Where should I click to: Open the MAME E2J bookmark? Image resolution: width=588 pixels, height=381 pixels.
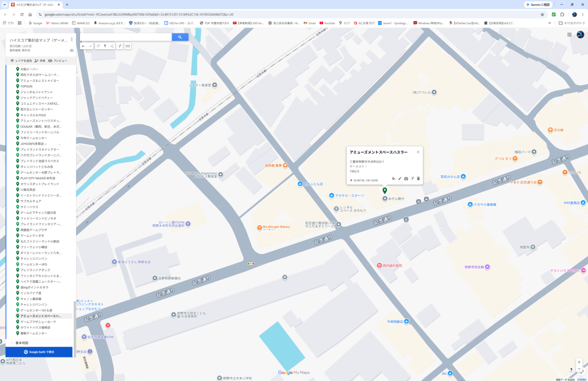point(80,23)
